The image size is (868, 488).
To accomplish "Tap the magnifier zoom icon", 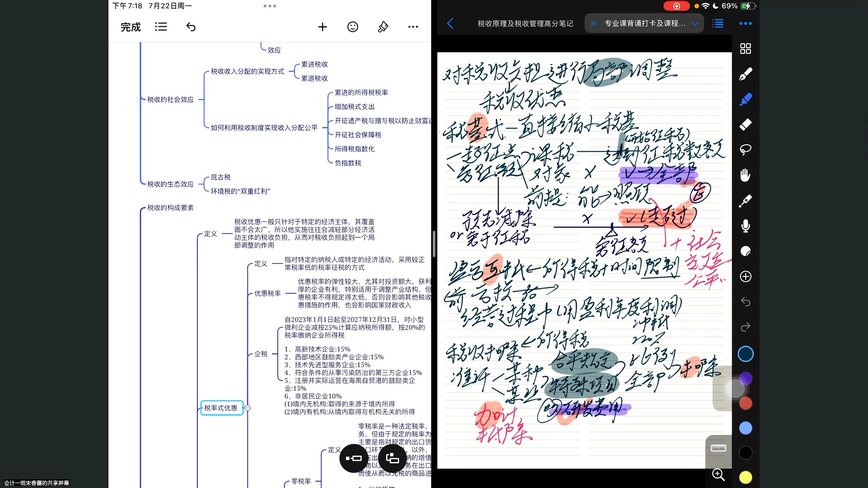I will [718, 474].
